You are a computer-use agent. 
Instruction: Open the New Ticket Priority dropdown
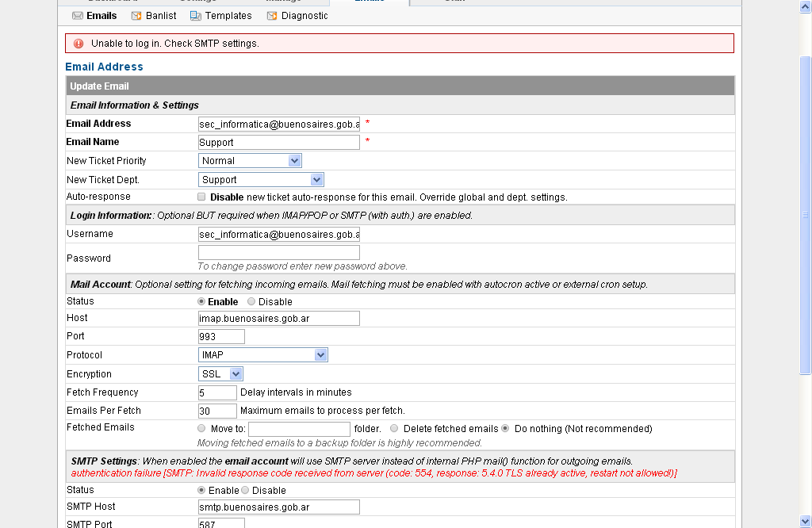250,160
